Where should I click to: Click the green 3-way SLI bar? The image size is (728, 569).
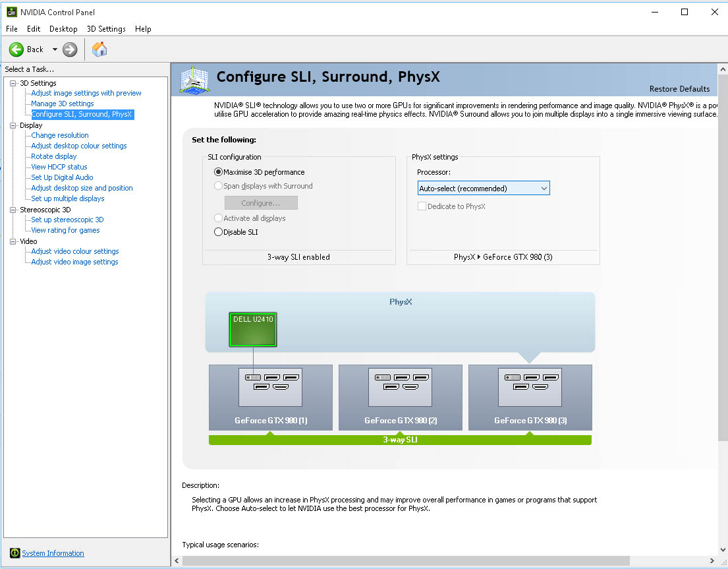click(x=400, y=440)
